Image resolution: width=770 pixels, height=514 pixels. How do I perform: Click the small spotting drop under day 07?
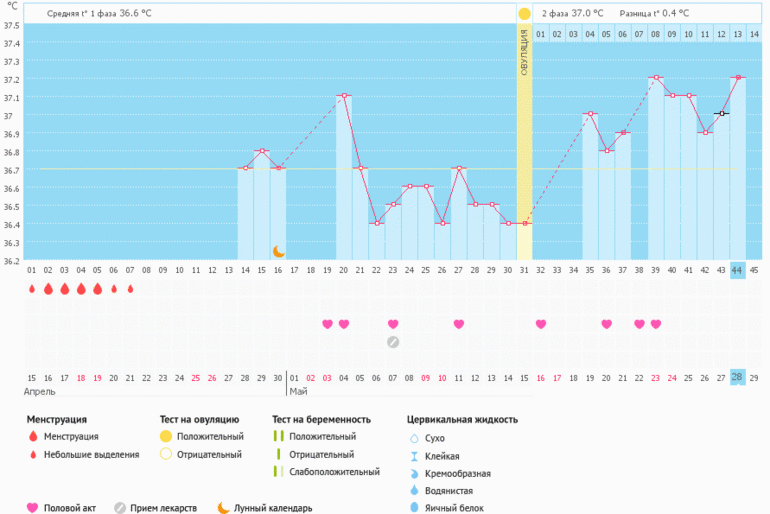[x=130, y=289]
